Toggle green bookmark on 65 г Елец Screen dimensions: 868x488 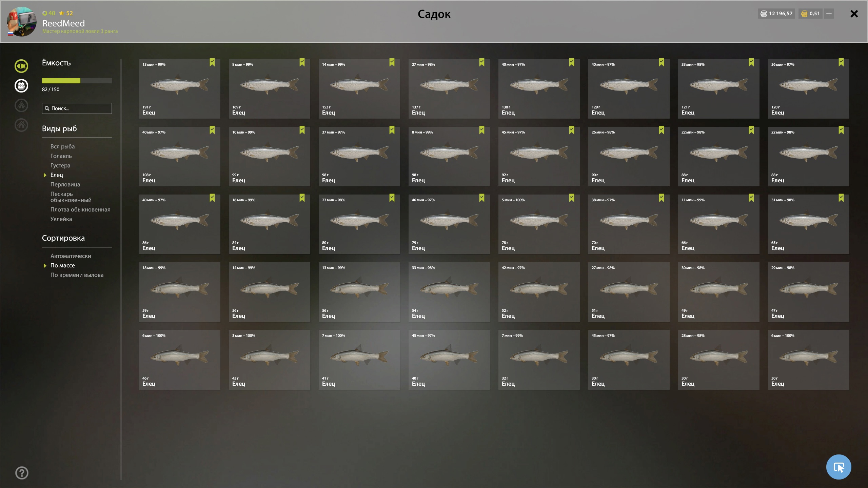841,198
